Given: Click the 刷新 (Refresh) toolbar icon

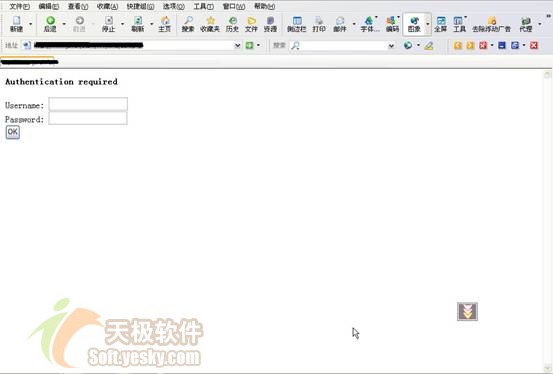Looking at the screenshot, I should 138,20.
